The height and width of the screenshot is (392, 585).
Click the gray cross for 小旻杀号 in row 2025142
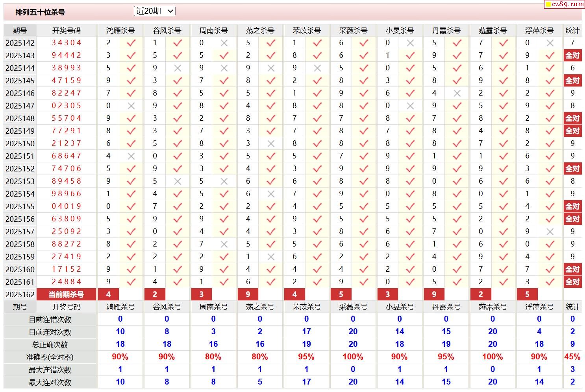coord(410,43)
